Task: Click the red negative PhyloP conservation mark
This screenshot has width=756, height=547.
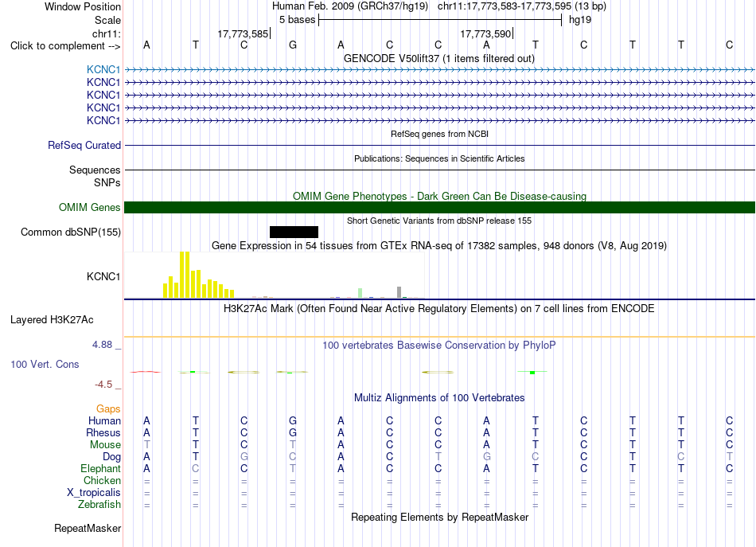Action: click(146, 372)
